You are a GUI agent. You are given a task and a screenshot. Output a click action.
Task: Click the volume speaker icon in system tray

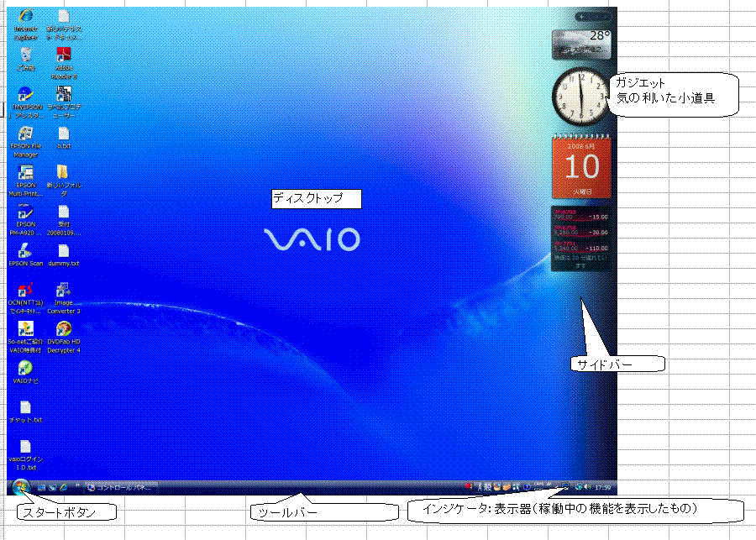click(588, 487)
